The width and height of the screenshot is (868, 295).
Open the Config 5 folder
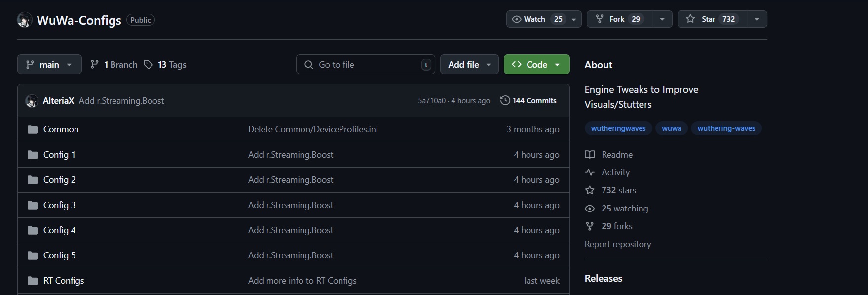[59, 255]
